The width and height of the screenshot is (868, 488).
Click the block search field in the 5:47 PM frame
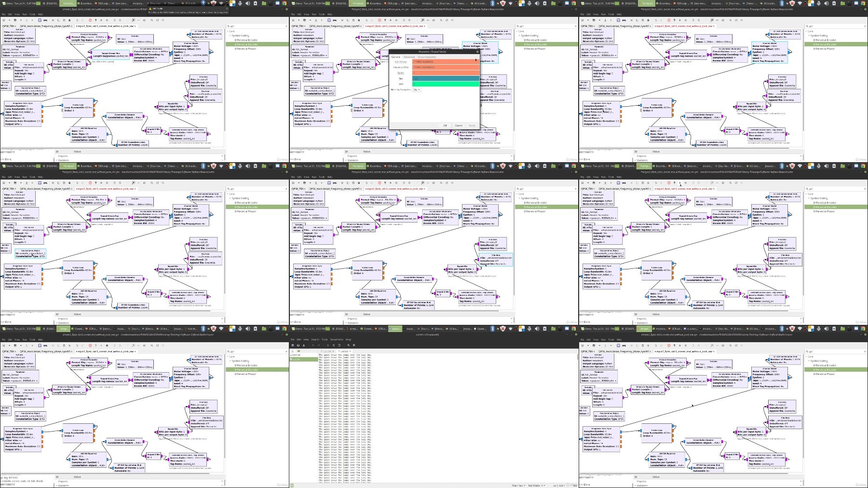[x=257, y=26]
